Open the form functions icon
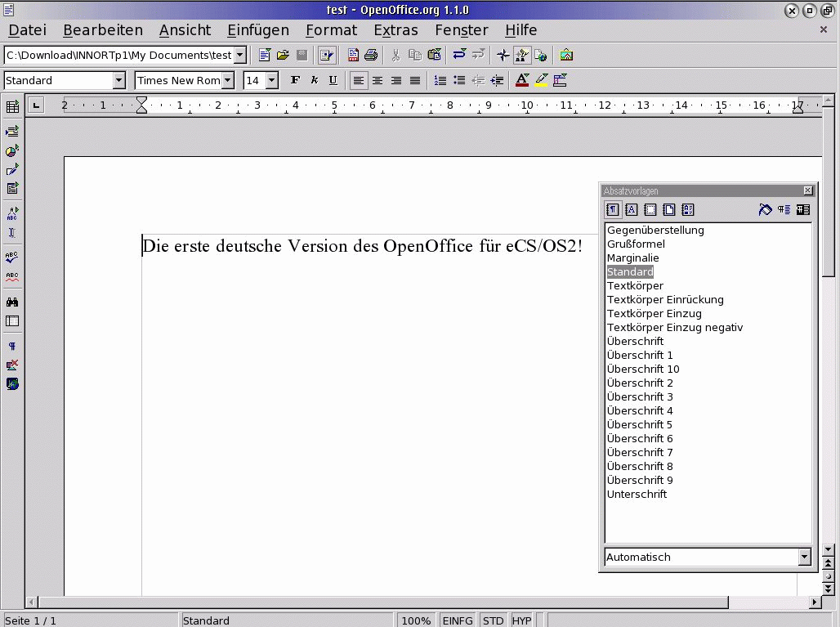 pyautogui.click(x=12, y=189)
